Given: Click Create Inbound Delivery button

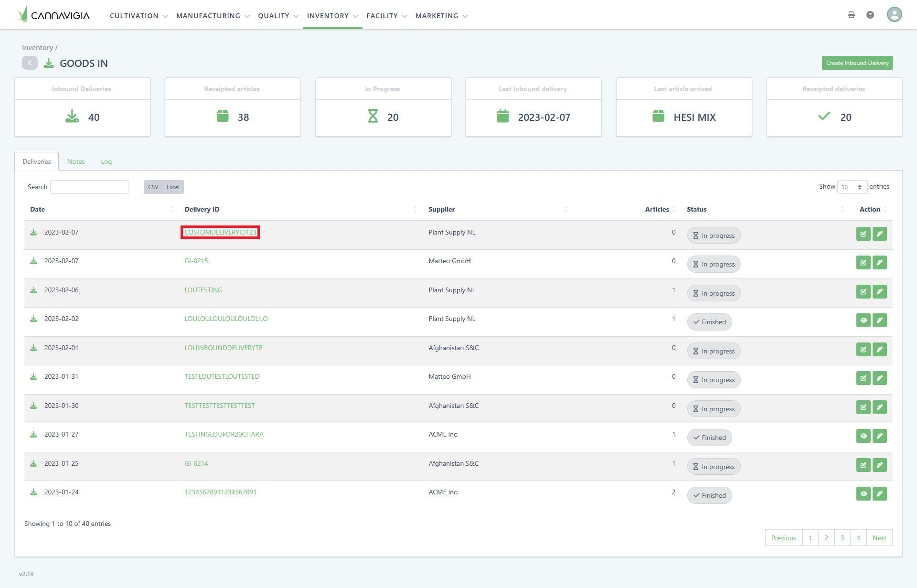Looking at the screenshot, I should coord(857,63).
